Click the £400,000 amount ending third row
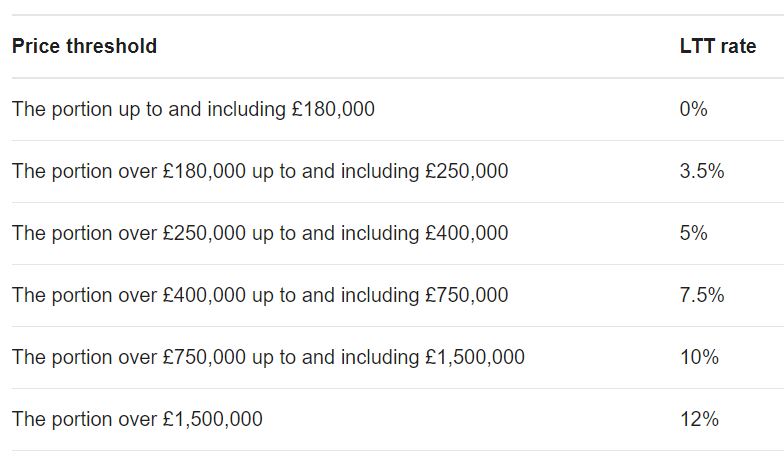Screen dimensions: 784x466 (467, 233)
